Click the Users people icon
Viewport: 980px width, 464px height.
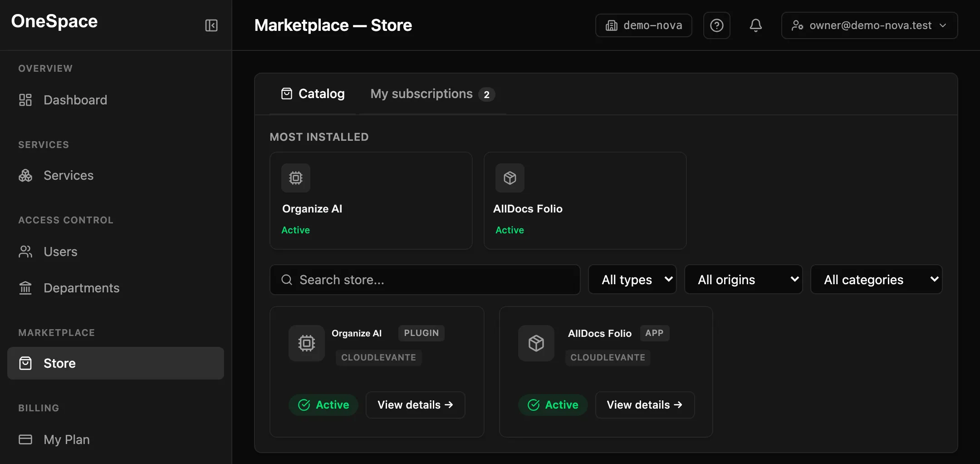coord(25,252)
